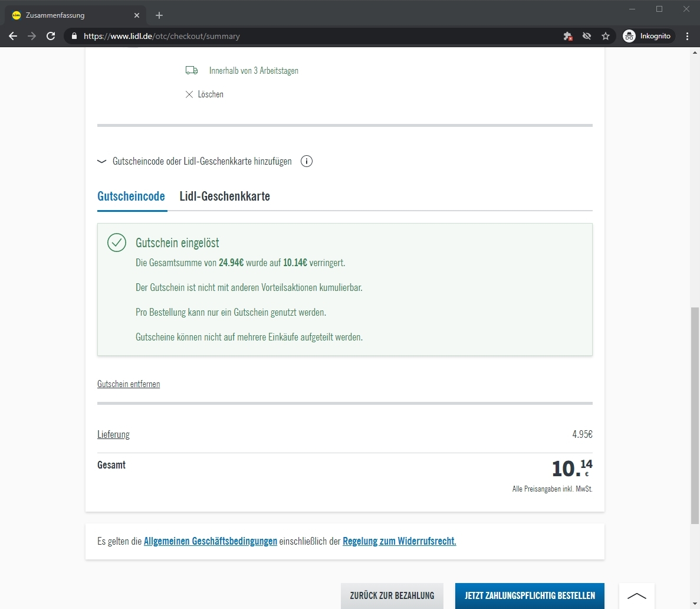The width and height of the screenshot is (700, 609).
Task: Go back using the browser back arrow
Action: click(x=13, y=36)
